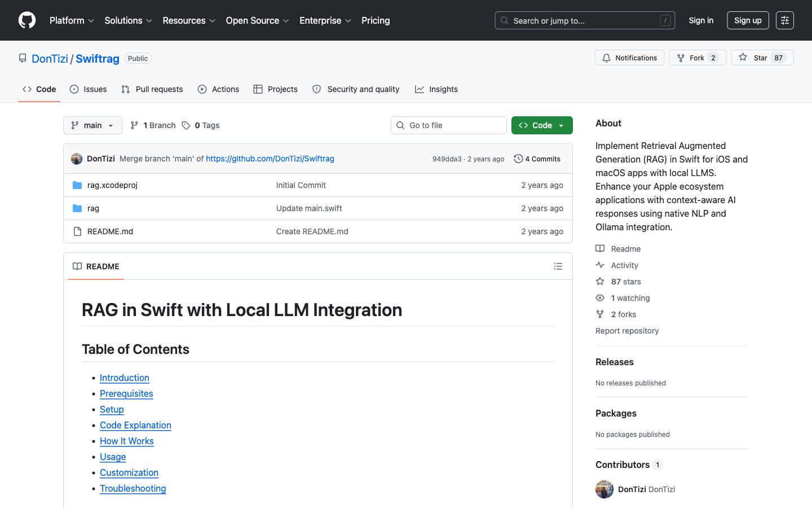The width and height of the screenshot is (812, 508).
Task: Open the Swiftrag repository link
Action: (98, 59)
